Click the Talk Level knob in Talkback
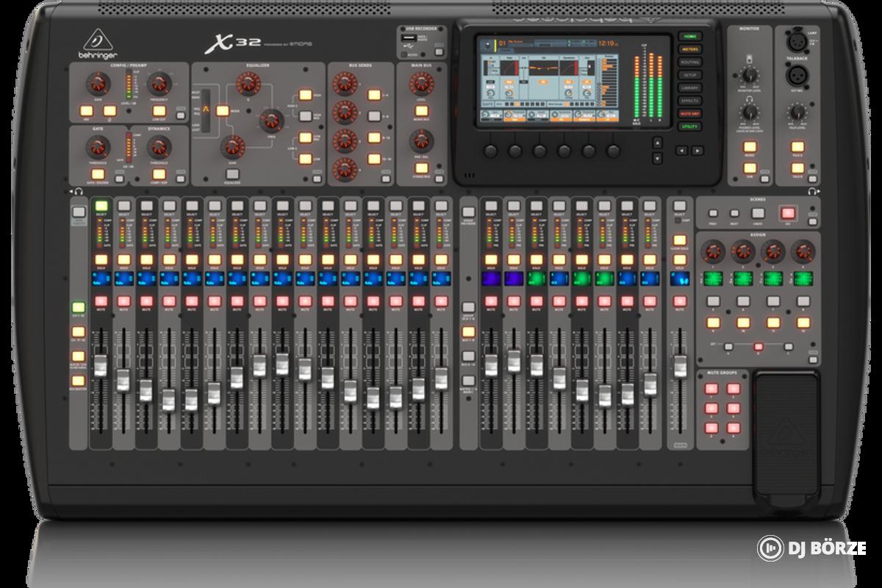Screen dimensions: 882x588 (796, 112)
